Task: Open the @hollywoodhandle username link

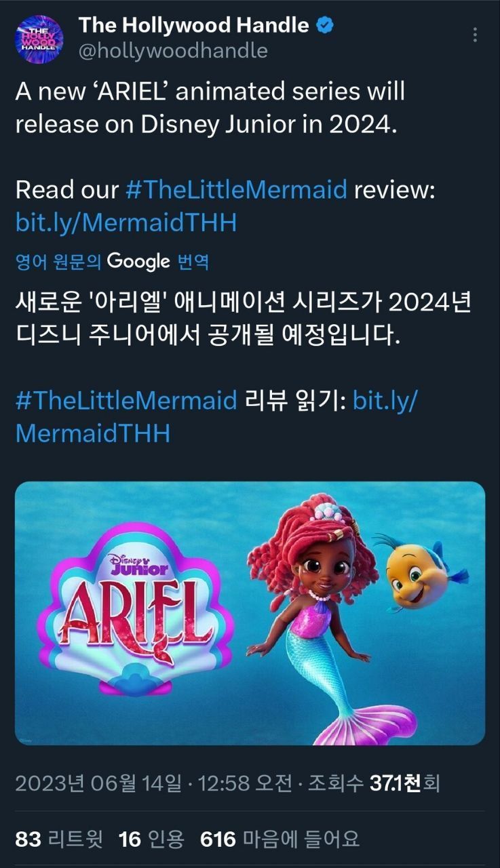Action: (173, 51)
